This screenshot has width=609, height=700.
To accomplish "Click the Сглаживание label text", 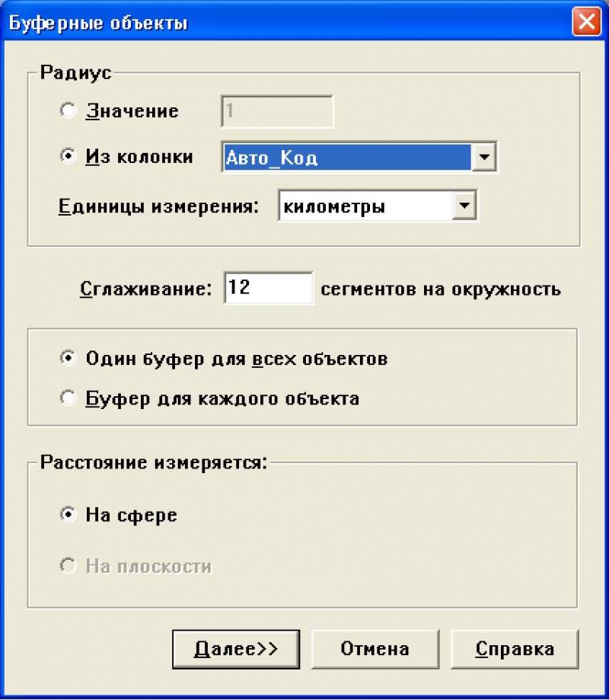I will 145,289.
